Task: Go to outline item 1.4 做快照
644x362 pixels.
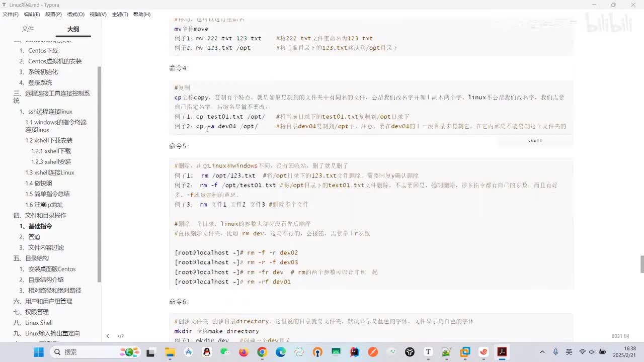Action: pos(39,183)
